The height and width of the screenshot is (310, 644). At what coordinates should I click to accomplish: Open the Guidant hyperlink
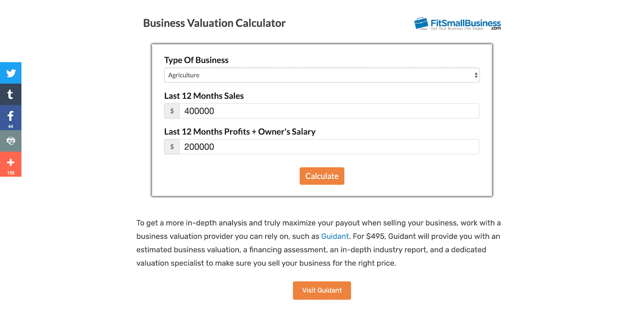point(335,236)
